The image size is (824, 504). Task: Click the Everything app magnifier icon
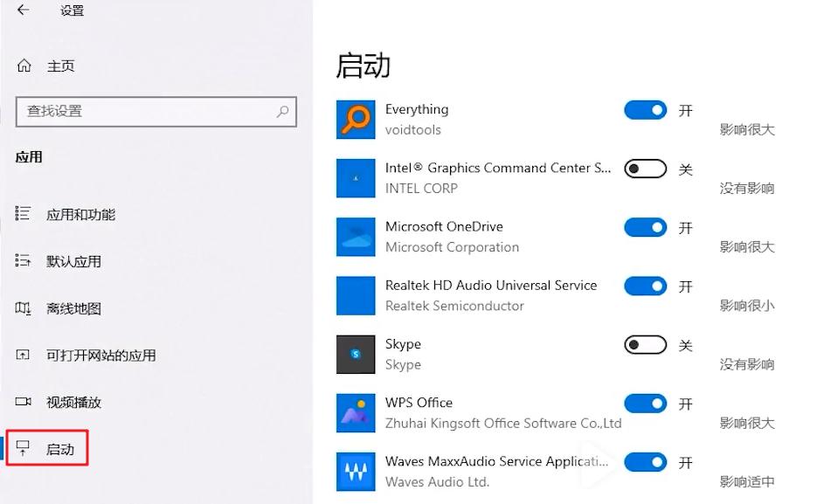pos(356,120)
